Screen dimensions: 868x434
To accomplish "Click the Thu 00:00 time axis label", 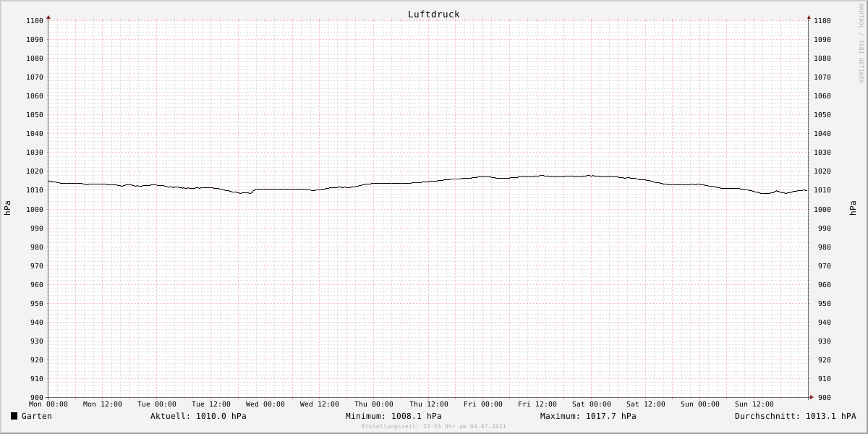I will [374, 404].
